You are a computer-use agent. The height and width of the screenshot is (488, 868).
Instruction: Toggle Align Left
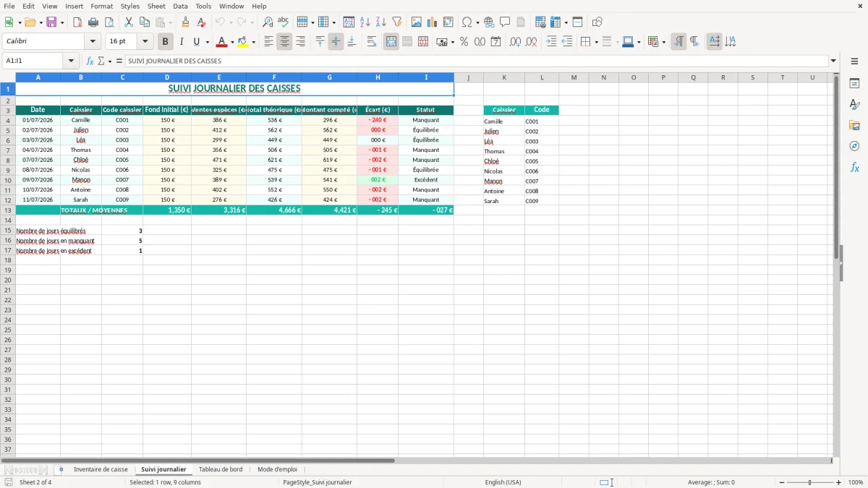pyautogui.click(x=268, y=42)
